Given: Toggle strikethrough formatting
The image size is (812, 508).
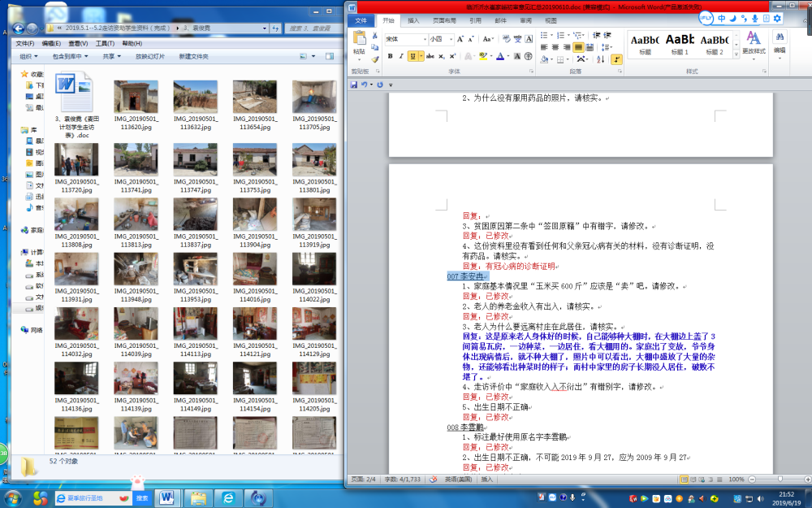Looking at the screenshot, I should tap(430, 56).
